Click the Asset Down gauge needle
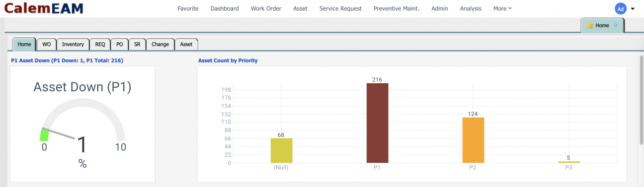The width and height of the screenshot is (644, 187). click(x=59, y=133)
